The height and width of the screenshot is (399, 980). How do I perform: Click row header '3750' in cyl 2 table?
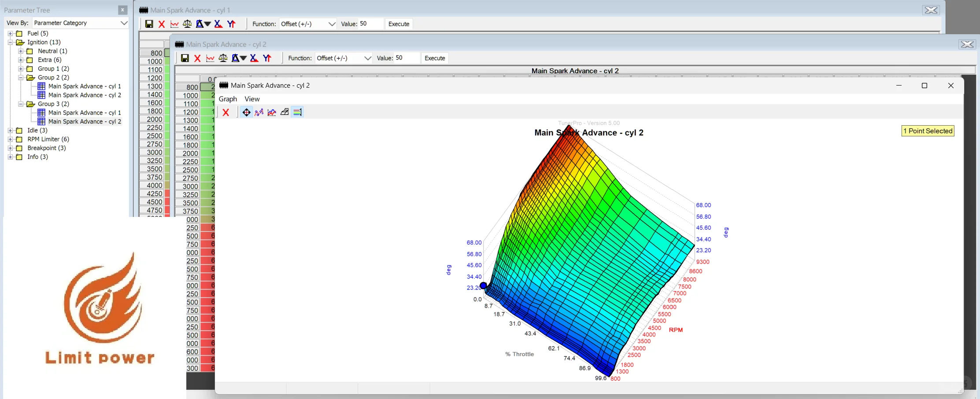188,211
